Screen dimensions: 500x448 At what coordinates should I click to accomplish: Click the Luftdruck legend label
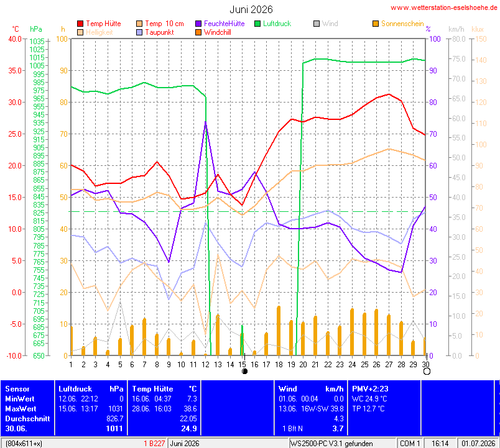pos(277,24)
